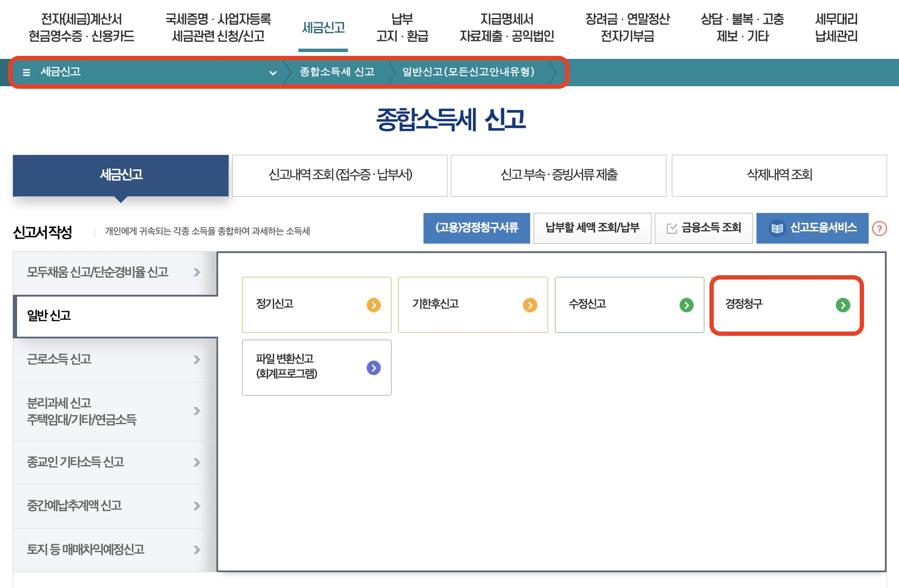Screen dimensions: 899x588
Task: Click the green arrow icon on 경정청구
Action: 843,305
